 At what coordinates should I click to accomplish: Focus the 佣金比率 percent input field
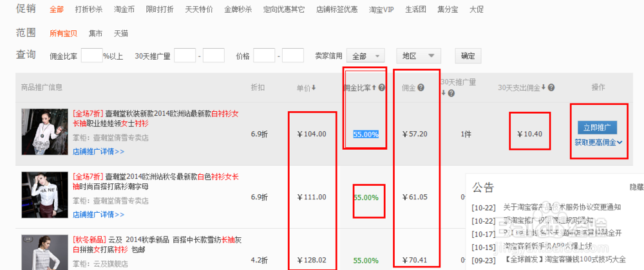pyautogui.click(x=91, y=56)
